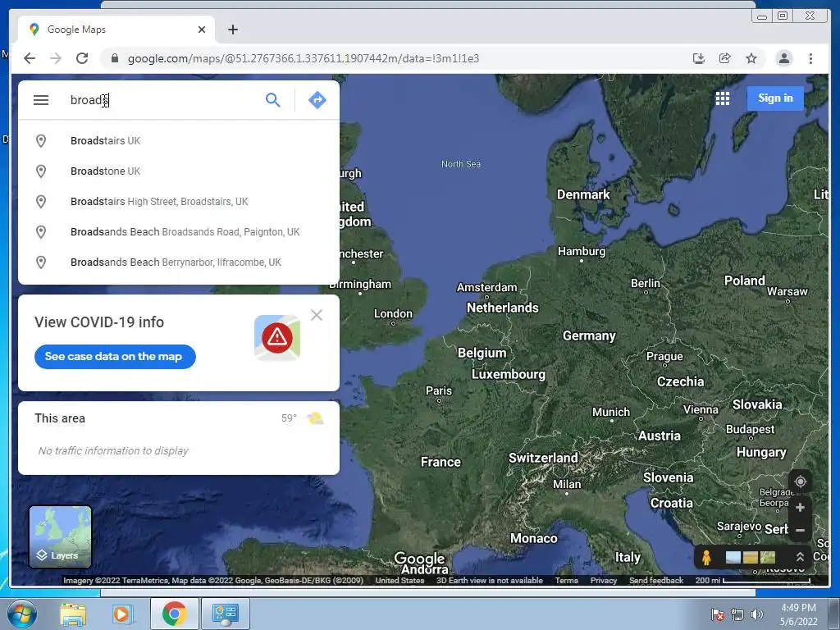Image resolution: width=840 pixels, height=630 pixels.
Task: Click the Berlin label on map
Action: pos(645,283)
